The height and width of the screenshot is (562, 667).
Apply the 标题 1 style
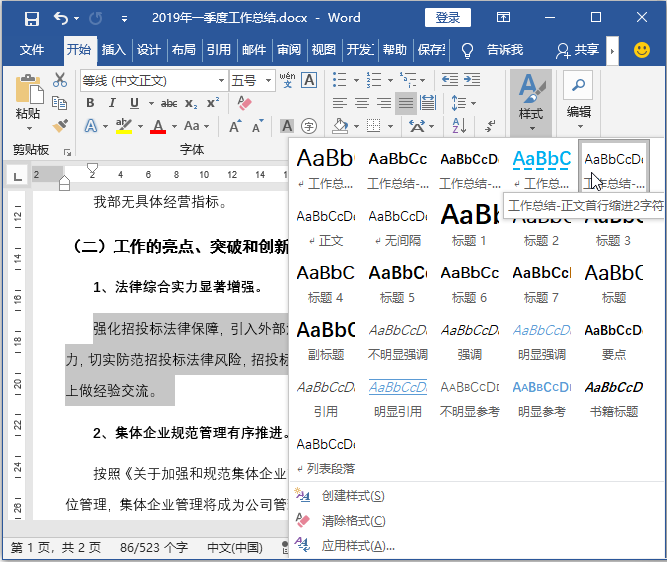coord(469,226)
